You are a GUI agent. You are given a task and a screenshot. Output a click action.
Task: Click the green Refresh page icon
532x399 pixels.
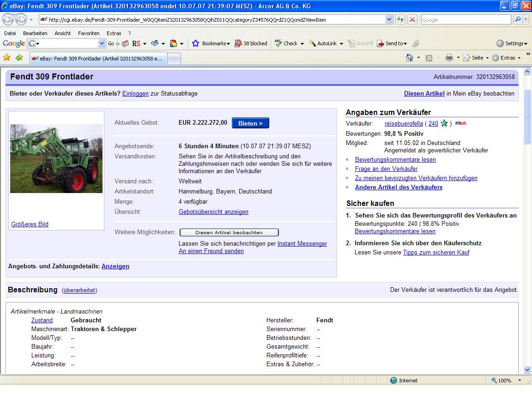[400, 20]
